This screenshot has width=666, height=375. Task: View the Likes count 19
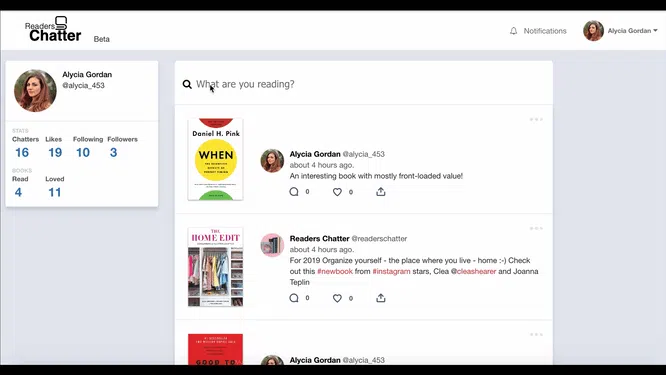coord(55,152)
